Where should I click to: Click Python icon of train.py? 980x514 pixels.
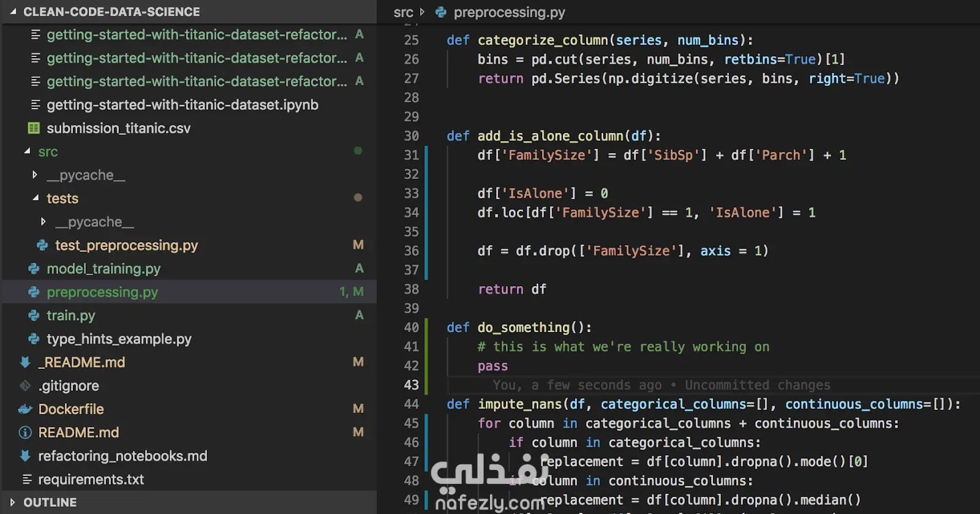pyautogui.click(x=34, y=316)
